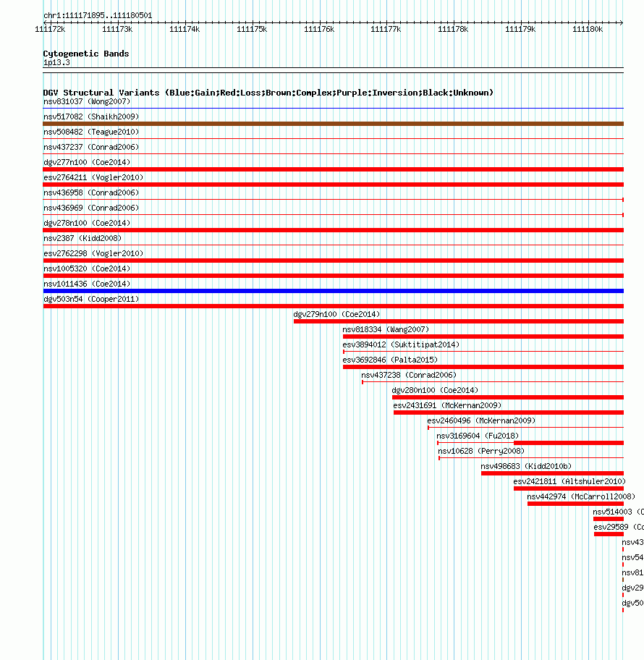Screen dimensions: 644x660
Task: Click the Cytogenetic Bands track title
Action: (86, 54)
